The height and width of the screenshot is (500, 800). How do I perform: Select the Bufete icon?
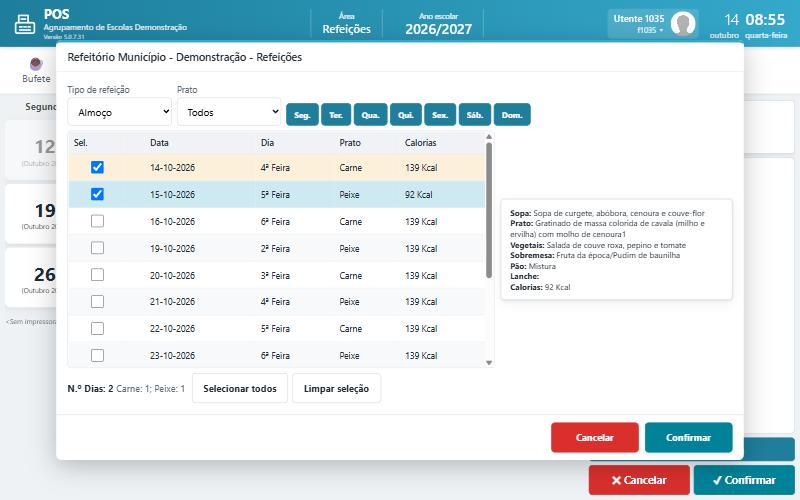pos(36,64)
